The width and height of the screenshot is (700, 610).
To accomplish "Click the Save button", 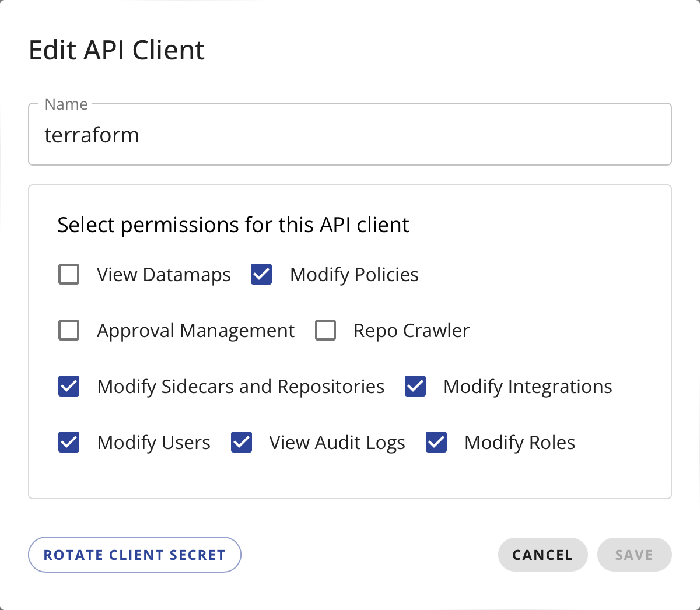I will 634,555.
